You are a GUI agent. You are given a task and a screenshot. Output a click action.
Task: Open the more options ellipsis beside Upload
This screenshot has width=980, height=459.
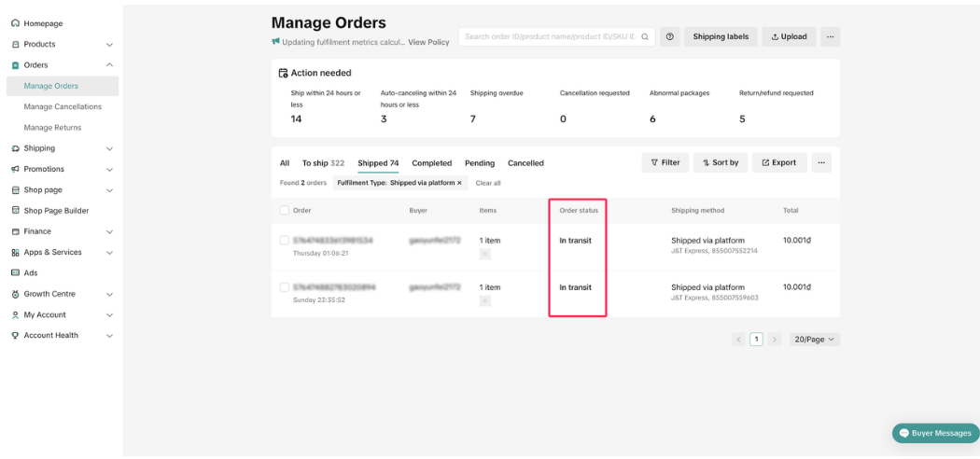pyautogui.click(x=830, y=36)
